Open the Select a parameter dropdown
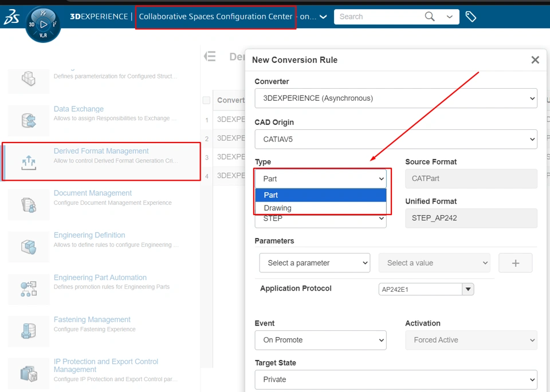The image size is (550, 392). (315, 263)
